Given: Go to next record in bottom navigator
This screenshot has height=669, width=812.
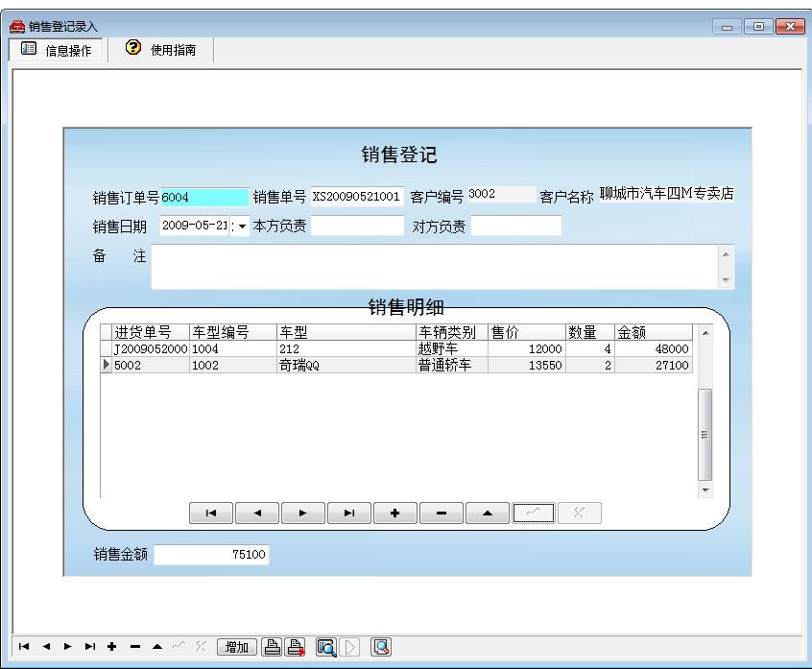Looking at the screenshot, I should (x=68, y=646).
